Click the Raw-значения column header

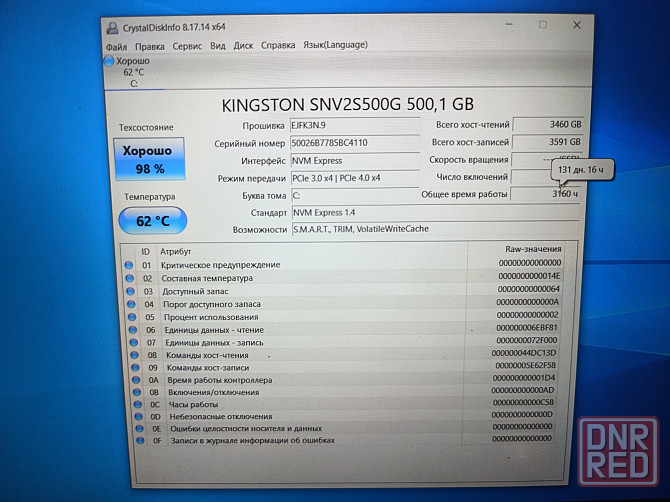click(532, 250)
